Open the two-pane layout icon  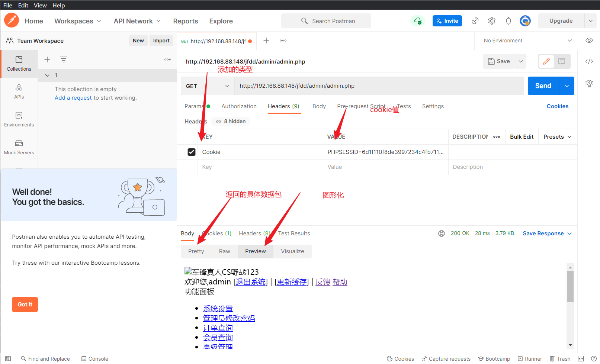[x=581, y=359]
